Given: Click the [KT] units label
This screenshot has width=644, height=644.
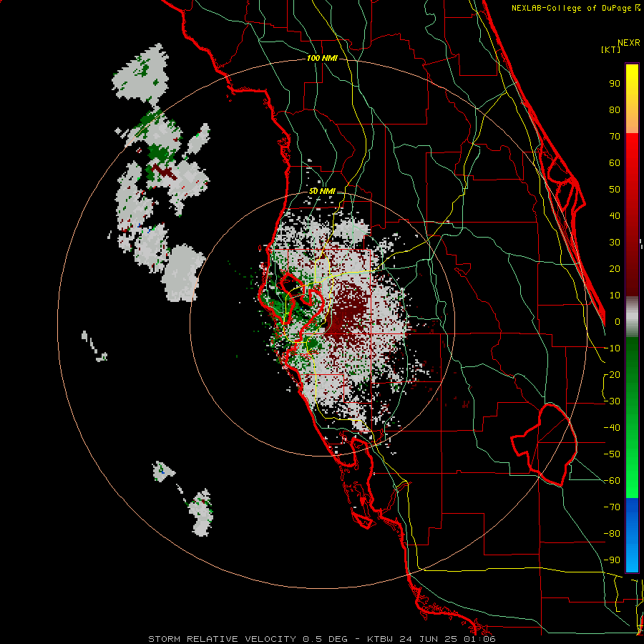Looking at the screenshot, I should coord(611,49).
